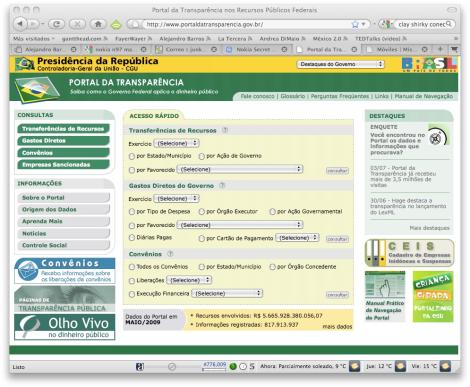Screen dimensions: 470x387
Task: Open the Páginas de Transparência Pública banner
Action: 65,299
